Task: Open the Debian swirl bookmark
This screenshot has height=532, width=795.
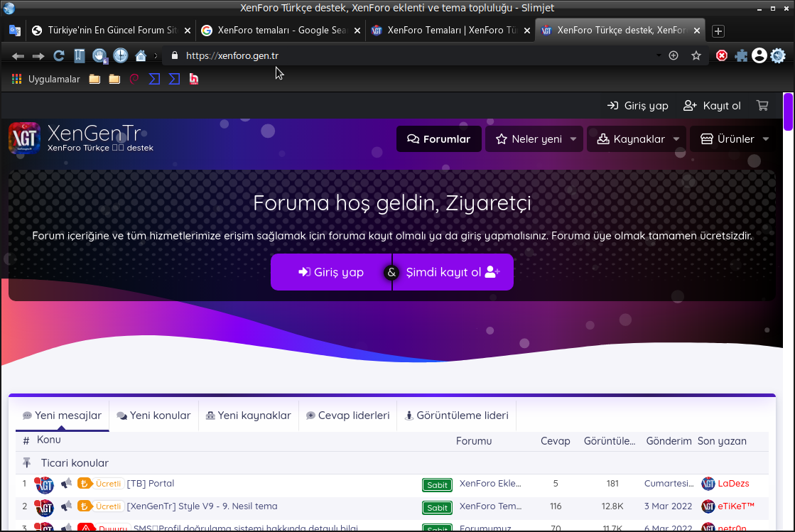Action: click(x=134, y=79)
